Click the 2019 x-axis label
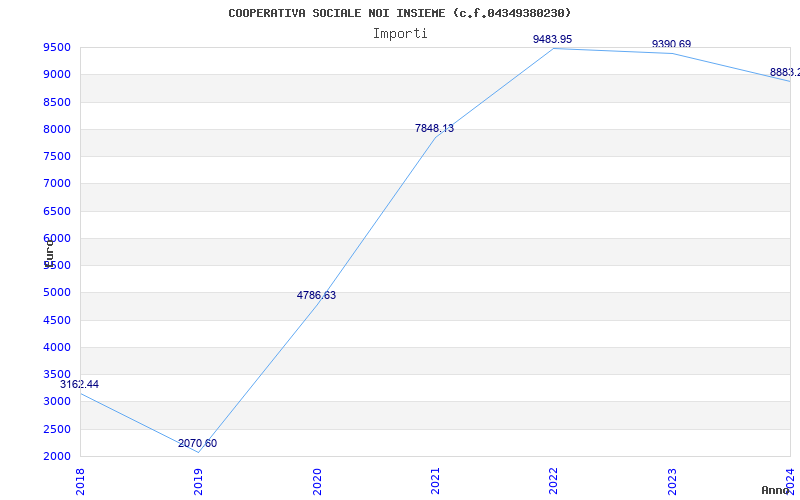The image size is (800, 500). point(198,482)
